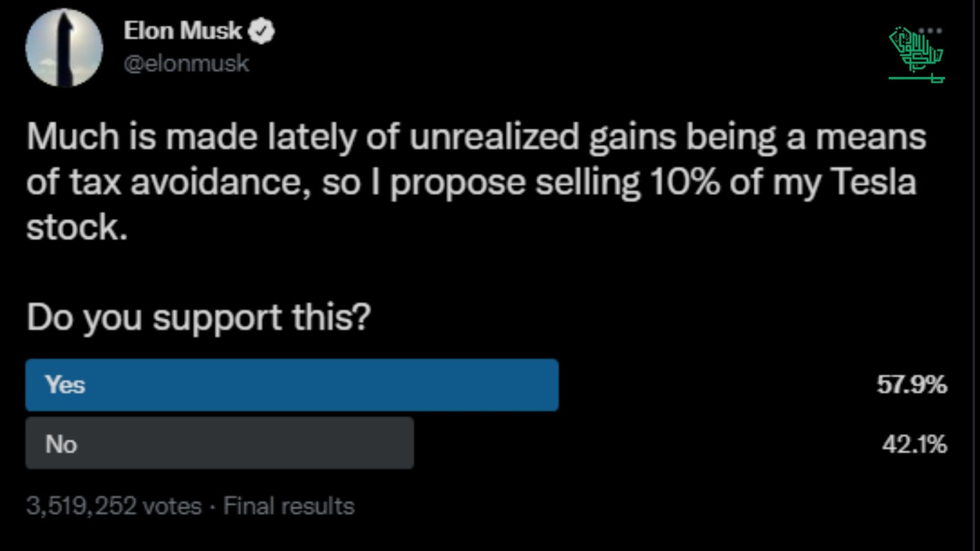Screen dimensions: 980x551
Task: Click the word 'Much' starting the tweet
Action: point(73,137)
